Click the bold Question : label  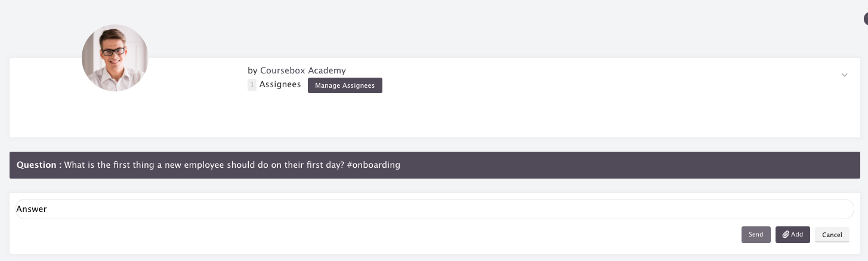coord(39,165)
